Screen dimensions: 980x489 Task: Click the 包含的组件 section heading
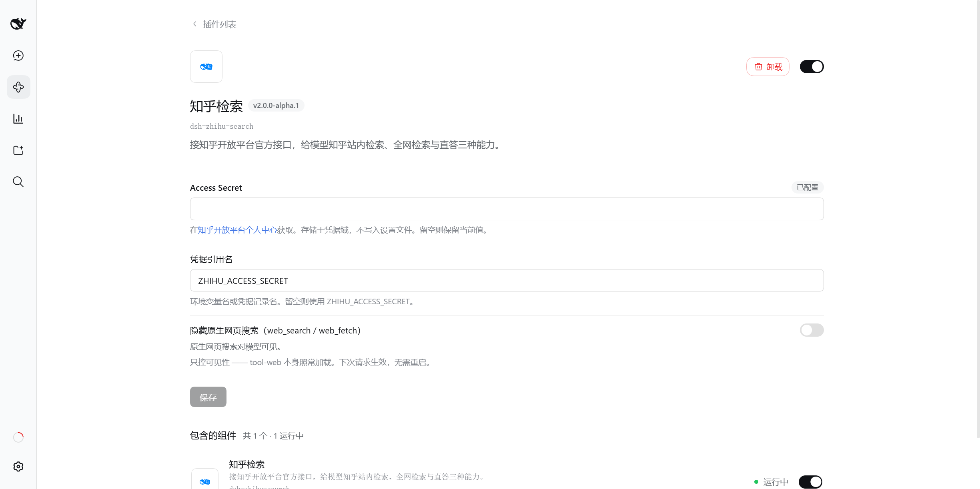[213, 436]
